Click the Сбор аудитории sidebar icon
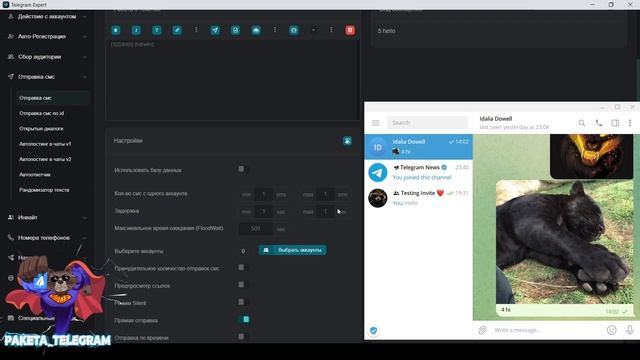The height and width of the screenshot is (360, 640). [11, 57]
